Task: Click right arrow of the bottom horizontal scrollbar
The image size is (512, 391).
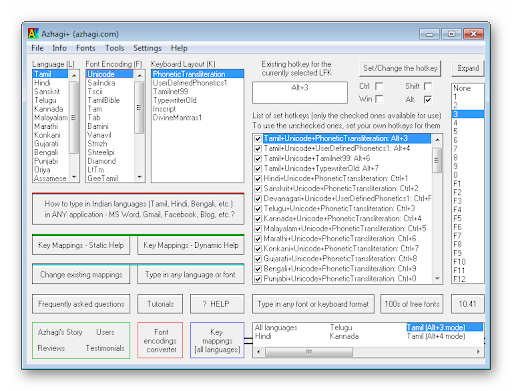Action: [x=478, y=352]
